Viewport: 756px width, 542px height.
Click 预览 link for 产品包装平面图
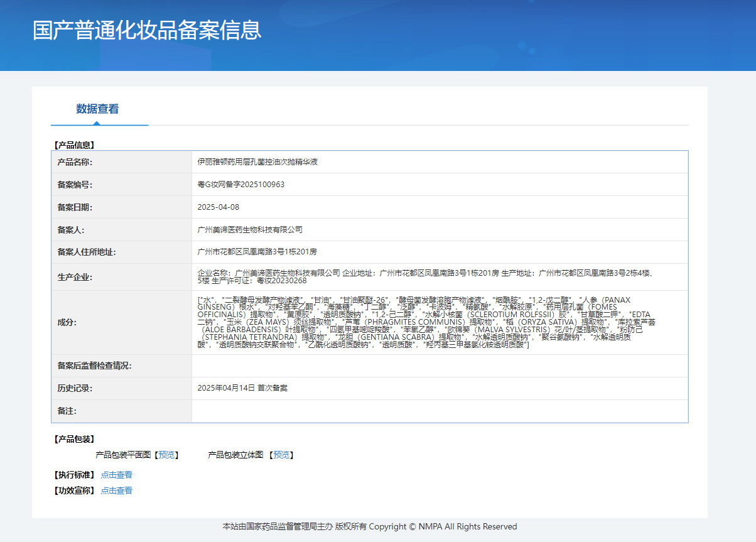coord(166,455)
